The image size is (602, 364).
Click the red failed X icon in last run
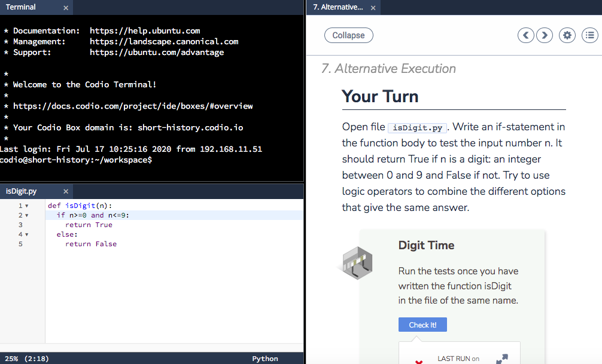(x=419, y=362)
